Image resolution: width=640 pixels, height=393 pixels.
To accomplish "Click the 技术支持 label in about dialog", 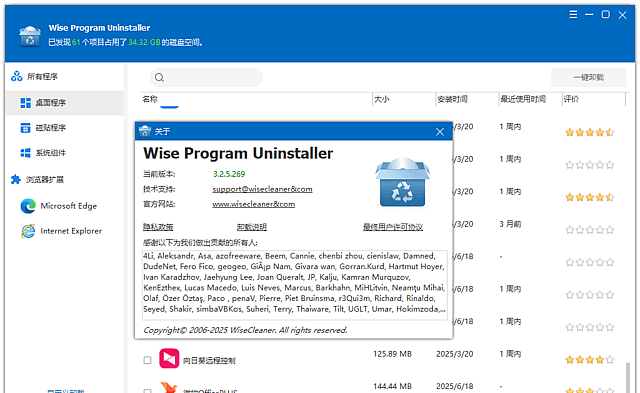I will click(x=159, y=189).
